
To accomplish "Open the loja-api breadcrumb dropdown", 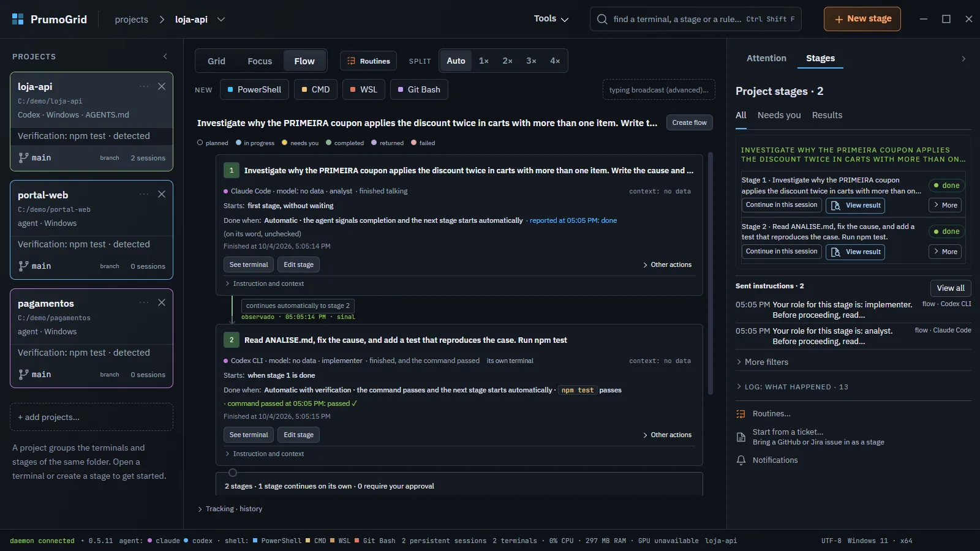I will point(221,20).
